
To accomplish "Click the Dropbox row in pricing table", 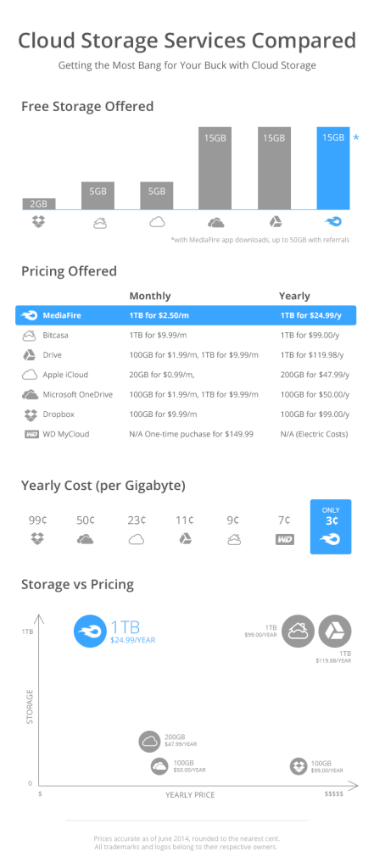I will (186, 414).
